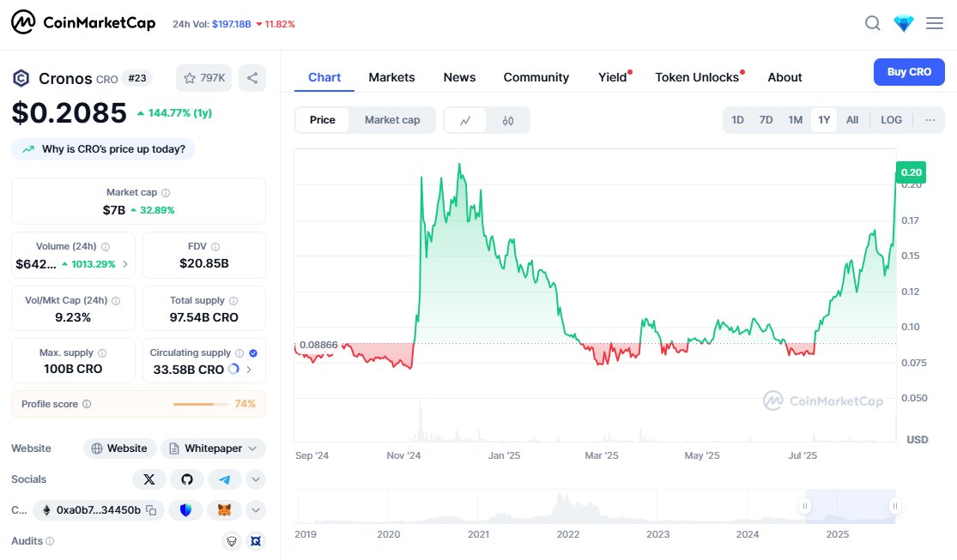The image size is (957, 560).
Task: Open the first audit provider icon
Action: coord(232,541)
